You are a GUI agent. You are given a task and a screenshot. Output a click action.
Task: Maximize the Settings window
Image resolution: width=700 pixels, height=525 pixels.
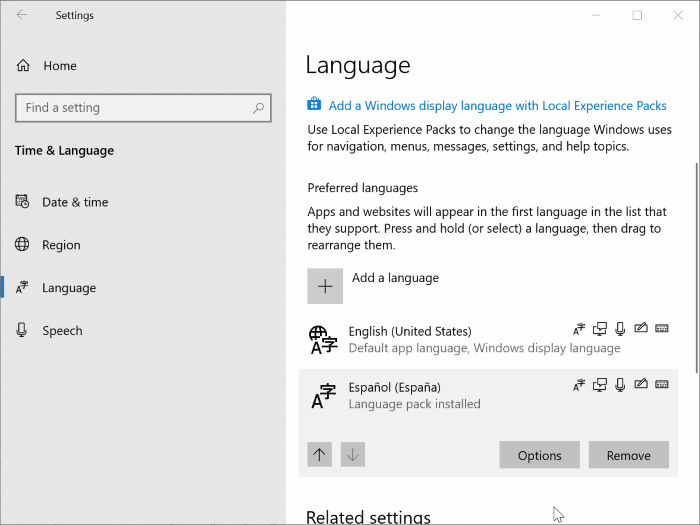(x=637, y=15)
